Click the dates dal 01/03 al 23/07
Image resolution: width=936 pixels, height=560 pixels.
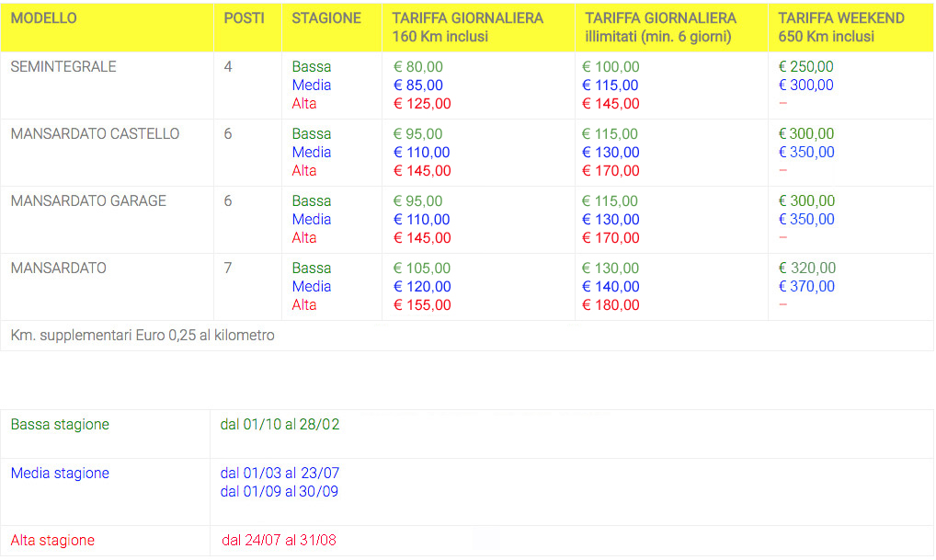[x=280, y=474]
